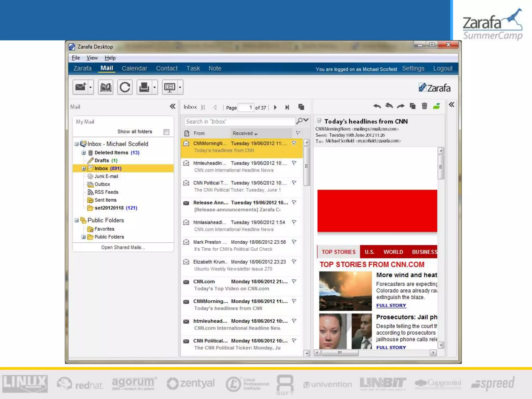Open first FULL STORY link about wind
This screenshot has width=532, height=399.
pos(391,305)
